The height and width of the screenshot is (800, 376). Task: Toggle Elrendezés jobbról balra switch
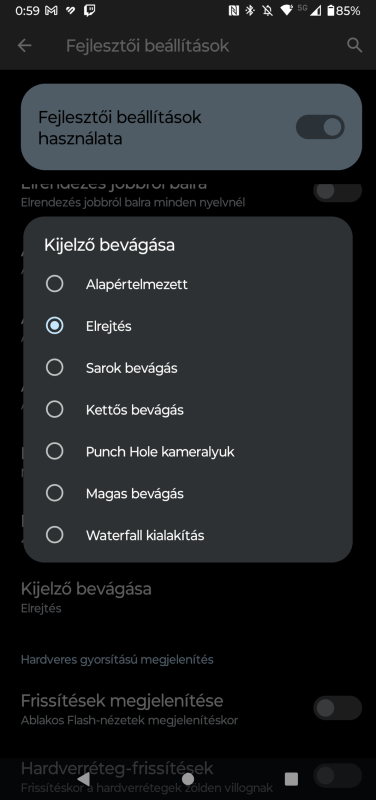337,192
